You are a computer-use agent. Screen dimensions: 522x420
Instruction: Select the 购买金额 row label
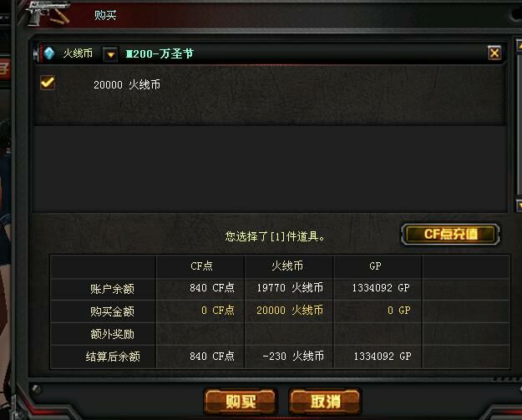point(112,311)
